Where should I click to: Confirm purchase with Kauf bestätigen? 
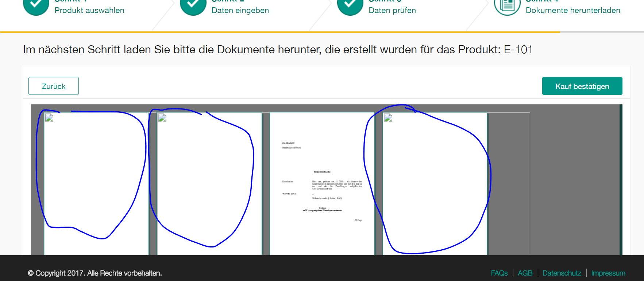(582, 86)
